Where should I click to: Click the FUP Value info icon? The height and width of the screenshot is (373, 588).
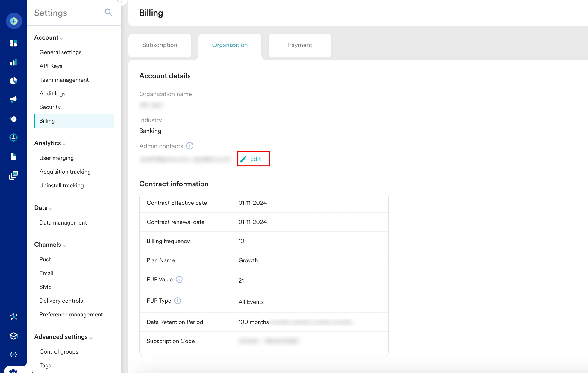[x=179, y=280]
